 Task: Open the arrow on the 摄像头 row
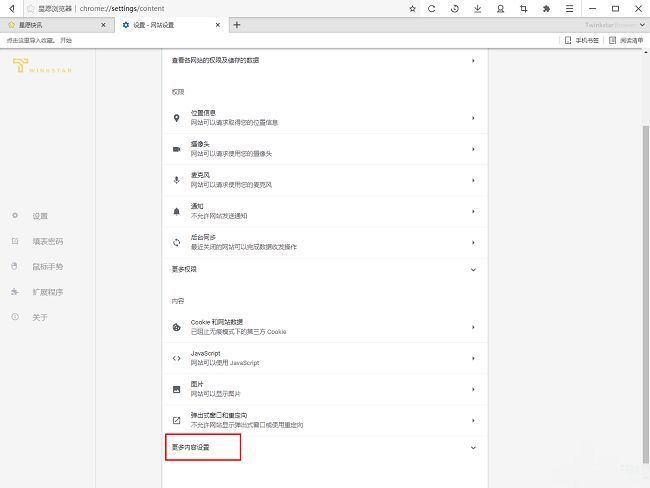(473, 149)
